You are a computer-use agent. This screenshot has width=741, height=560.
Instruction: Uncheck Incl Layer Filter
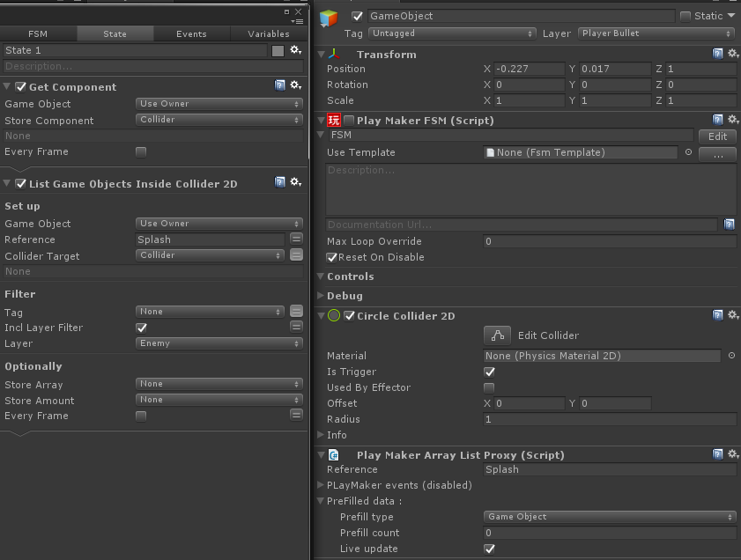[141, 328]
